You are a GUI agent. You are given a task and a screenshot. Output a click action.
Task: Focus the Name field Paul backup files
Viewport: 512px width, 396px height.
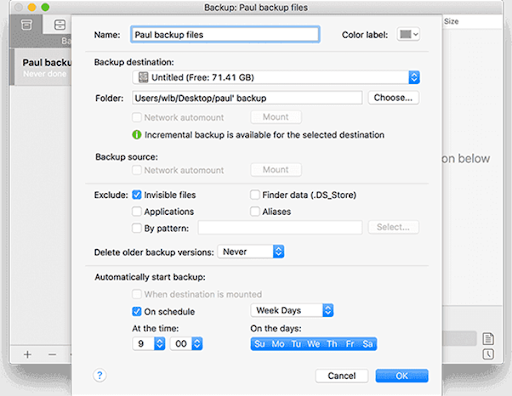(x=225, y=34)
